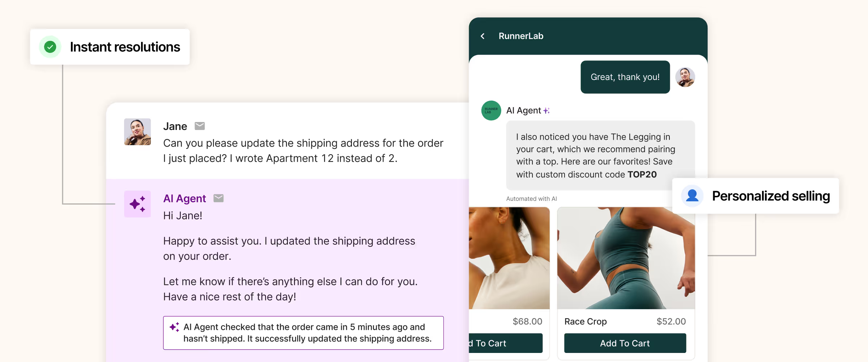Screen dimensions: 868x362
Task: Tap the back chevron beside RunnerLab
Action: point(482,36)
